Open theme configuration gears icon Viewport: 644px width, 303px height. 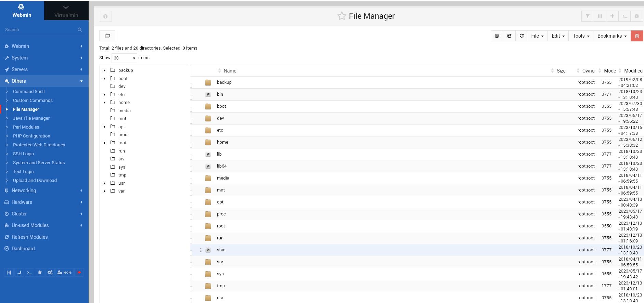click(50, 272)
